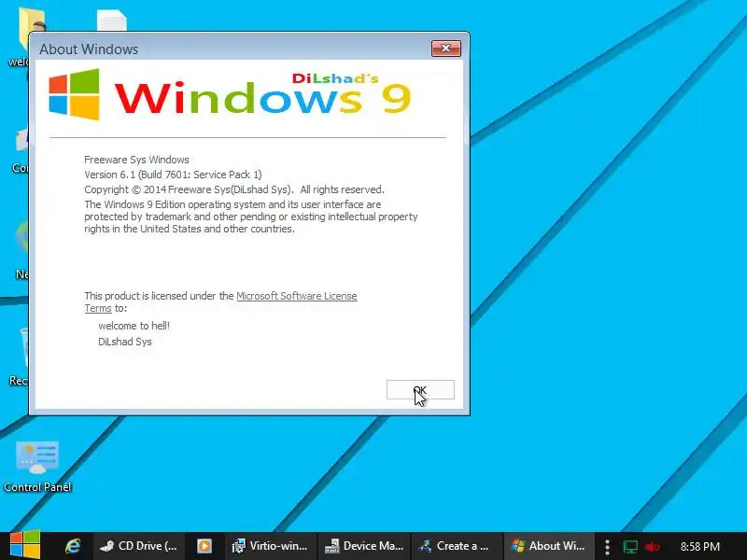Select the About Windows taskbar button
Screen dimensions: 747x560
pos(548,546)
